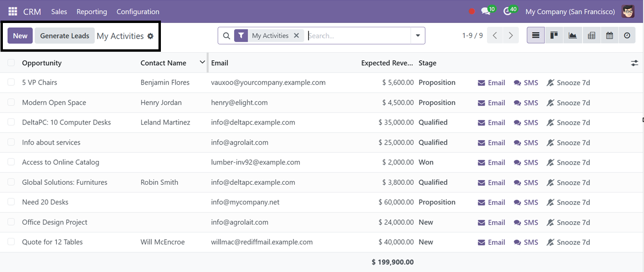The width and height of the screenshot is (644, 272).
Task: Send SMS for Modern Open Space
Action: [526, 103]
